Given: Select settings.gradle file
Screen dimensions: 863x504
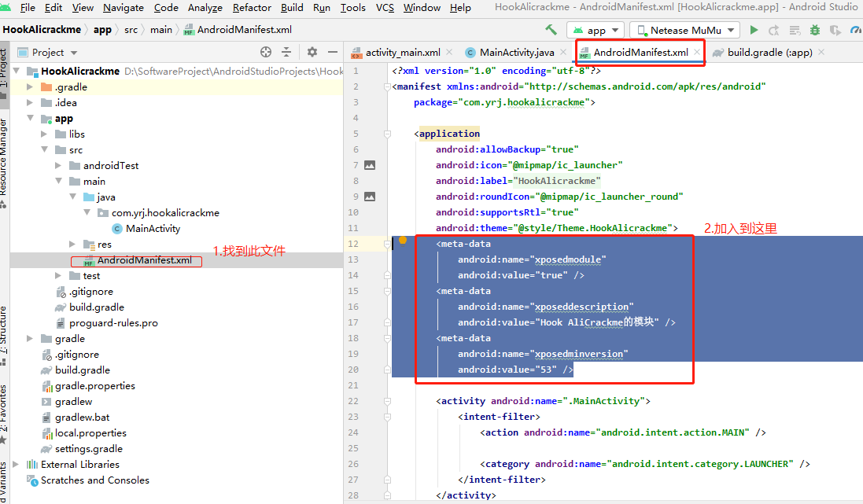Looking at the screenshot, I should click(x=89, y=448).
